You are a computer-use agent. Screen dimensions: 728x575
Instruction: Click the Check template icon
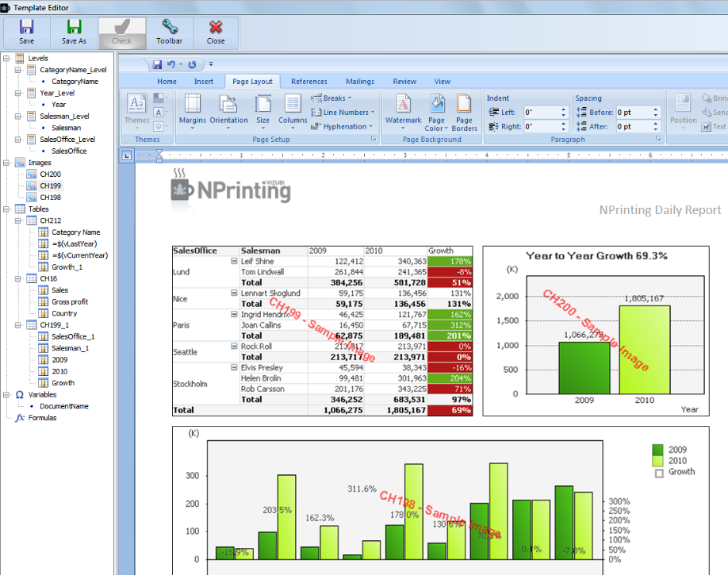pyautogui.click(x=121, y=32)
